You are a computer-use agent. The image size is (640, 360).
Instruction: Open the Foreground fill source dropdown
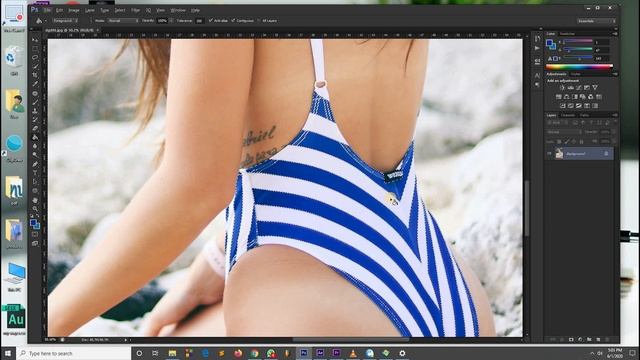point(65,20)
